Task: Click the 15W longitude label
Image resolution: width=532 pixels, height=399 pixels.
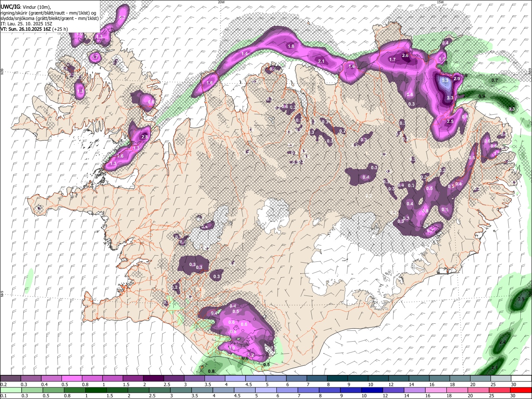Action: point(440,2)
